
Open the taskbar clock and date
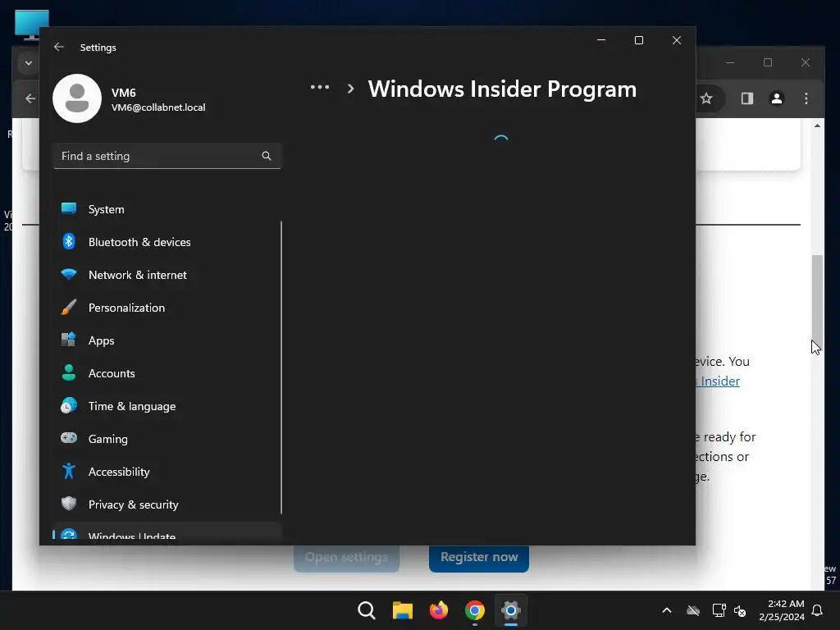(782, 610)
